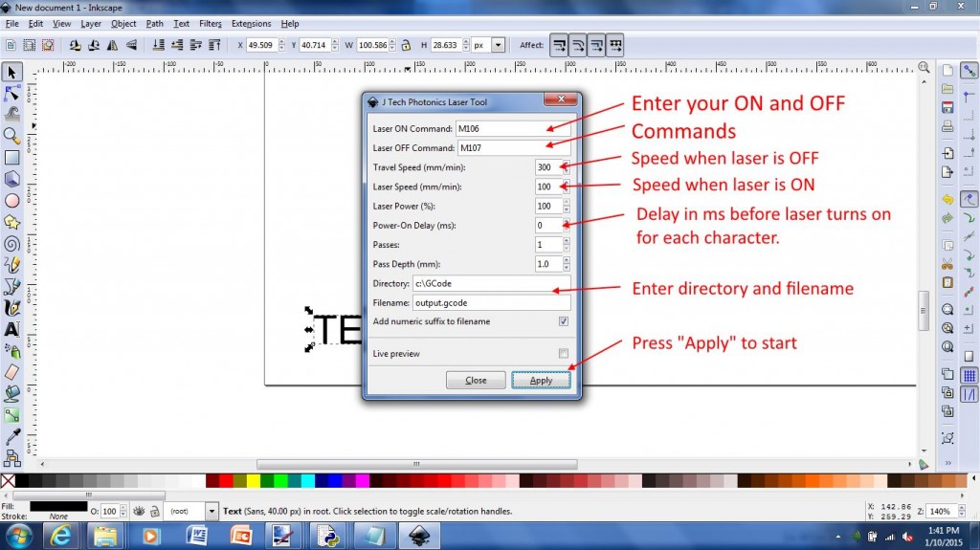Select the Pencil freehand tool
980x550 pixels.
[x=11, y=265]
